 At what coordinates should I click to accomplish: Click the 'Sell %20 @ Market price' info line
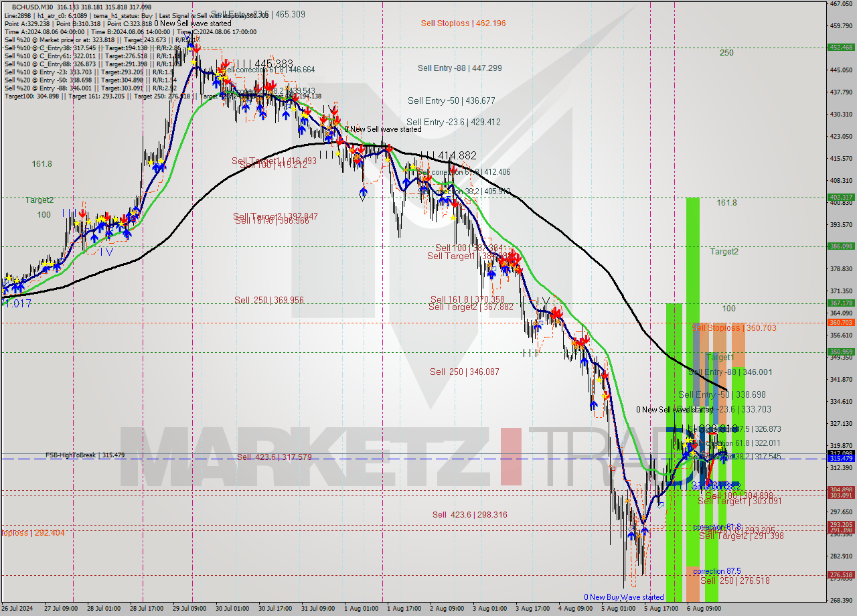click(102, 40)
